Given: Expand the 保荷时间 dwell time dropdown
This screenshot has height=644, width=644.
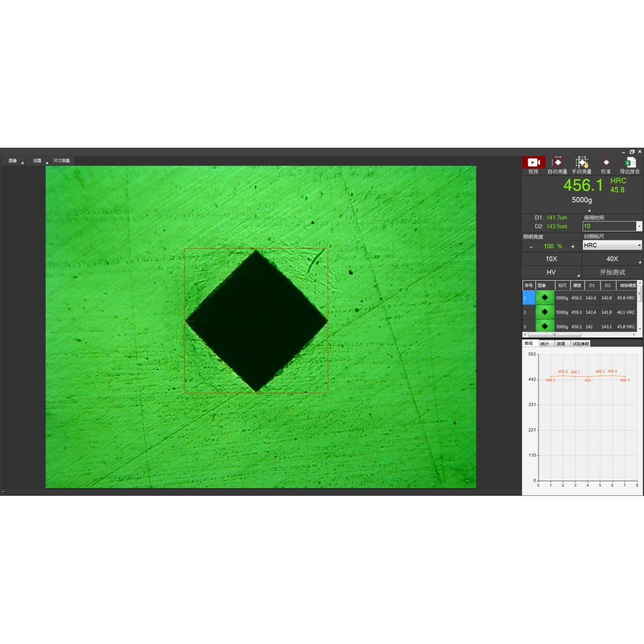Looking at the screenshot, I should (x=639, y=226).
